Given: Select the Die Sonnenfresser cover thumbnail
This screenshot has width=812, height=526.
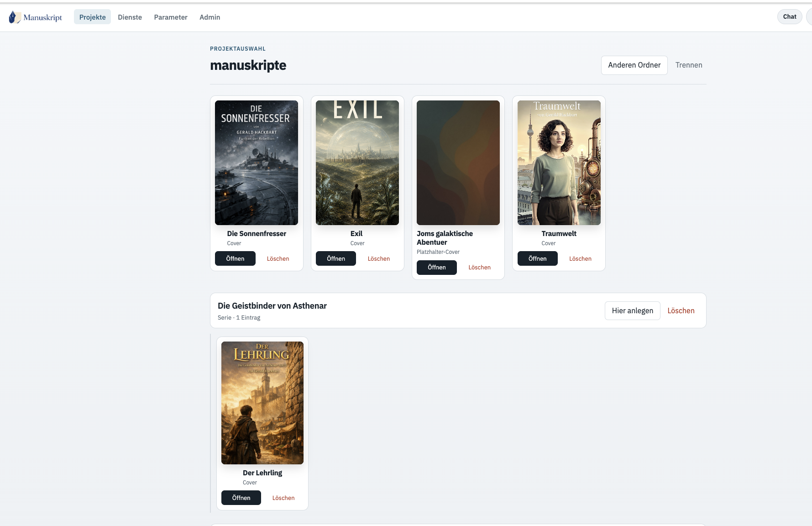Looking at the screenshot, I should coord(257,163).
